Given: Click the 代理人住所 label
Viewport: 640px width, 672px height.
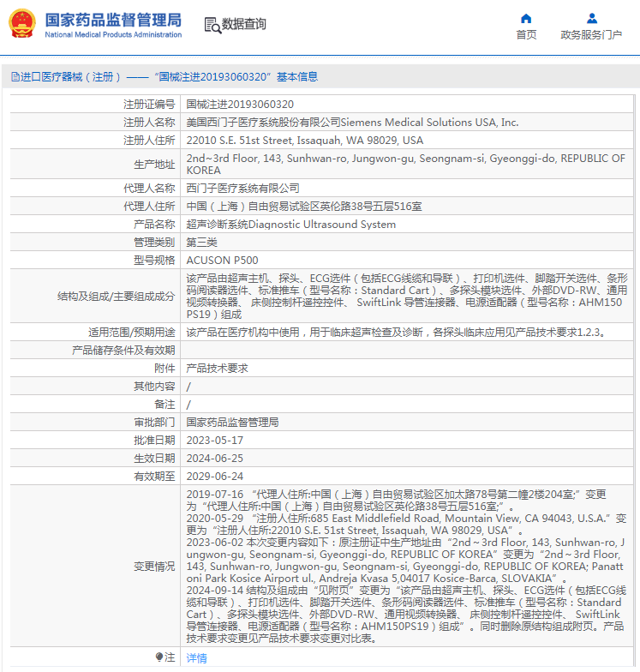Looking at the screenshot, I should pos(149,206).
